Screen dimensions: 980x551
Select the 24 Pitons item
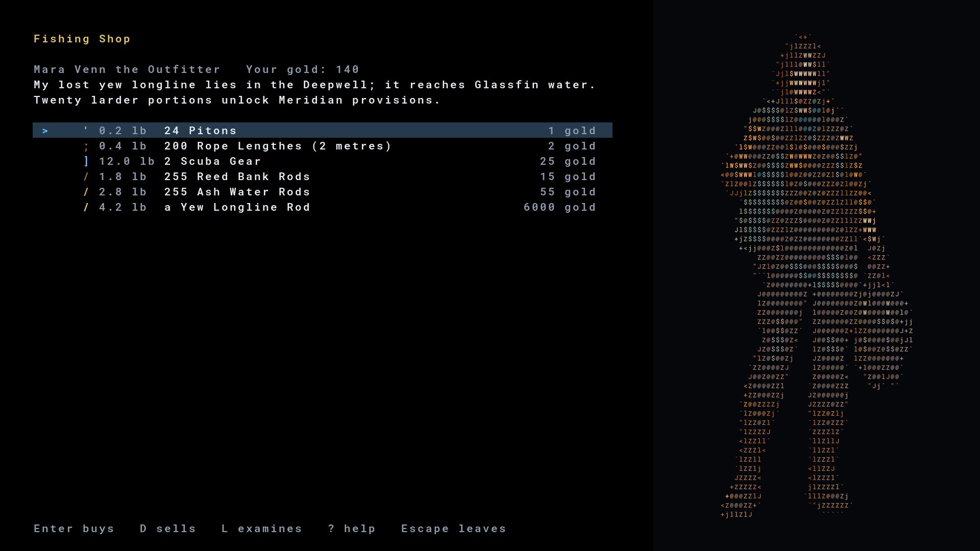tap(323, 130)
